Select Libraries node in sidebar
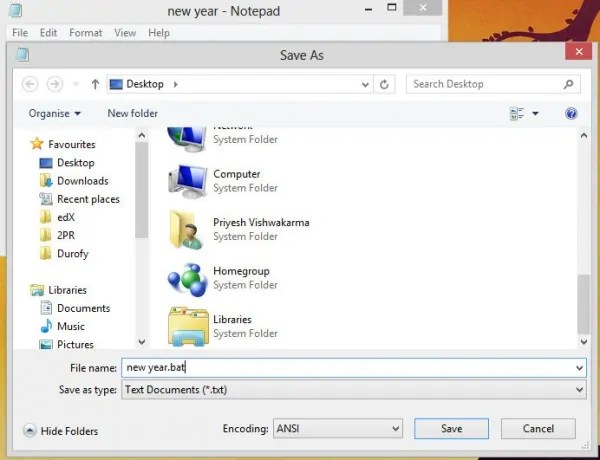Image resolution: width=600 pixels, height=460 pixels. pos(59,290)
